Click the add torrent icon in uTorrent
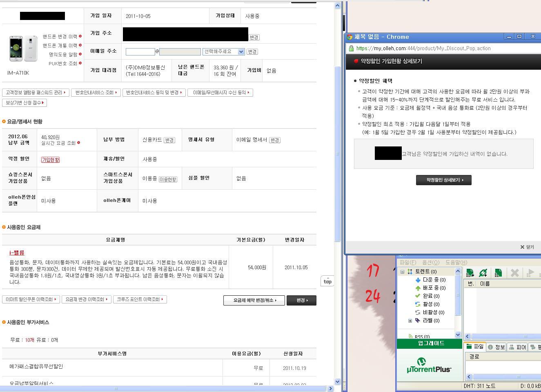Image resolution: width=541 pixels, height=392 pixels. (x=470, y=273)
